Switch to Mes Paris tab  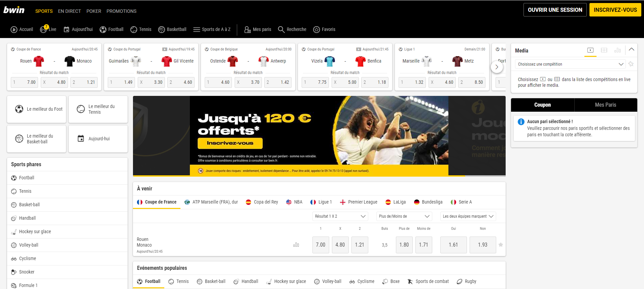[x=606, y=105]
